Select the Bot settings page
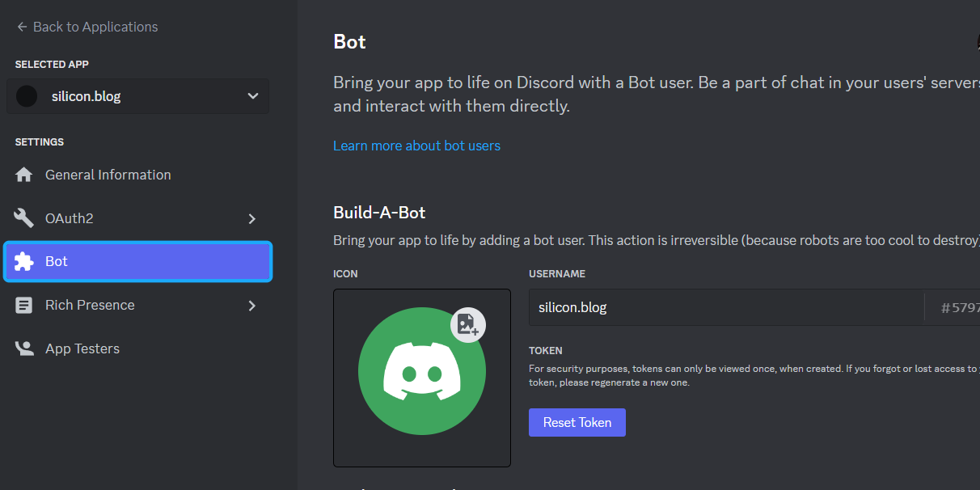The image size is (980, 490). point(137,262)
